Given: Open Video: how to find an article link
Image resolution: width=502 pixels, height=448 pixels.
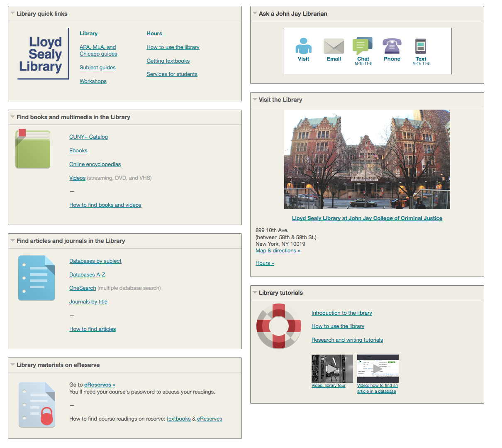Looking at the screenshot, I should click(x=377, y=388).
